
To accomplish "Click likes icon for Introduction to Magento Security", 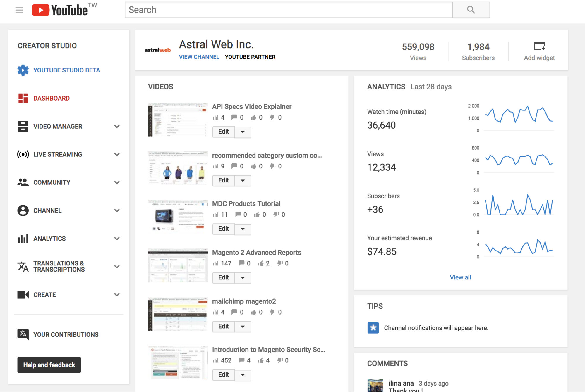I will pyautogui.click(x=261, y=360).
